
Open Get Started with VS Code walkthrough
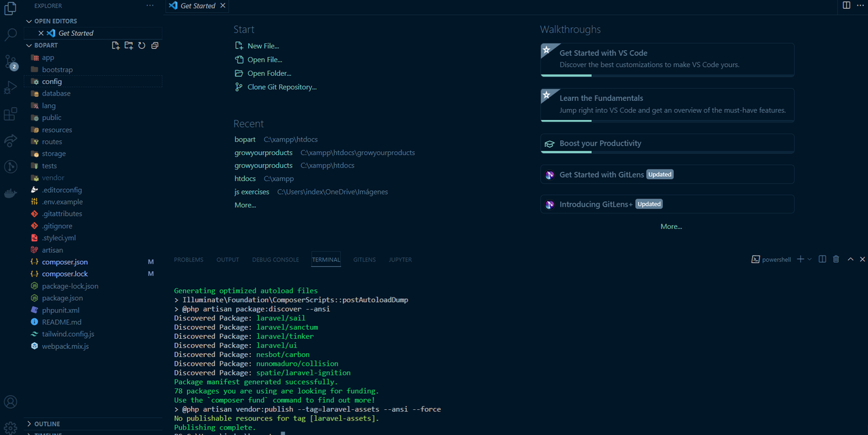[x=667, y=60]
